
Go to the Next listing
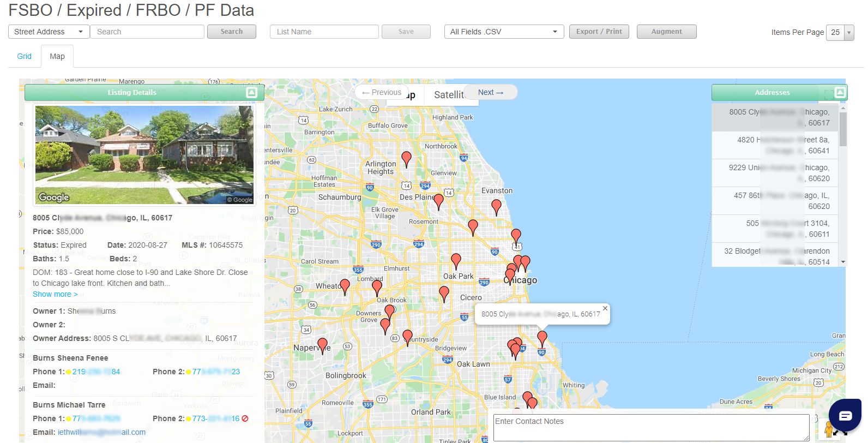pyautogui.click(x=490, y=92)
